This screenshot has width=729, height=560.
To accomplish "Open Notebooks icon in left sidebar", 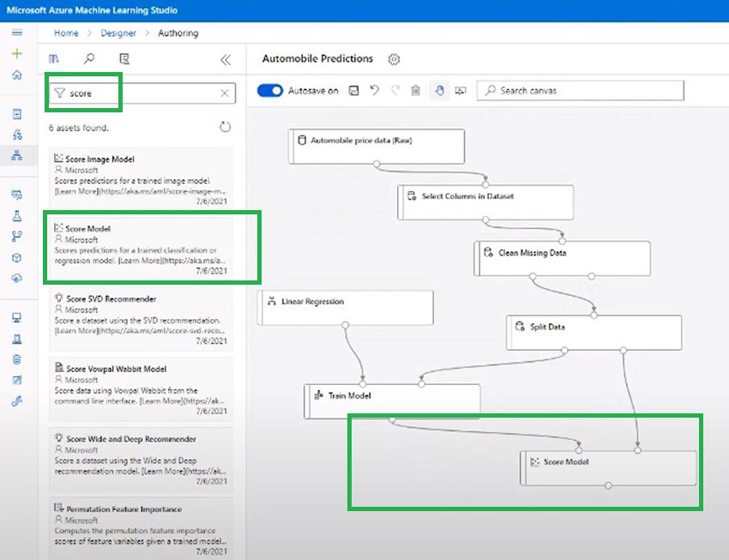I will click(x=17, y=114).
